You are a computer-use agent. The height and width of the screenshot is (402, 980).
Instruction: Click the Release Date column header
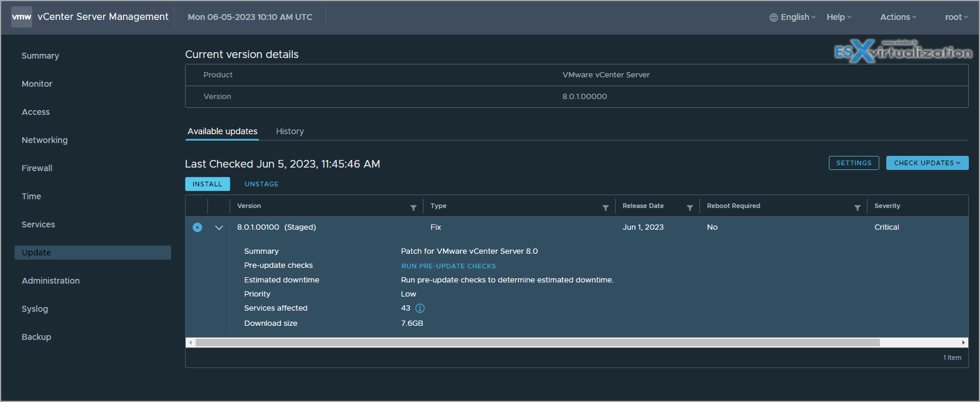(643, 206)
